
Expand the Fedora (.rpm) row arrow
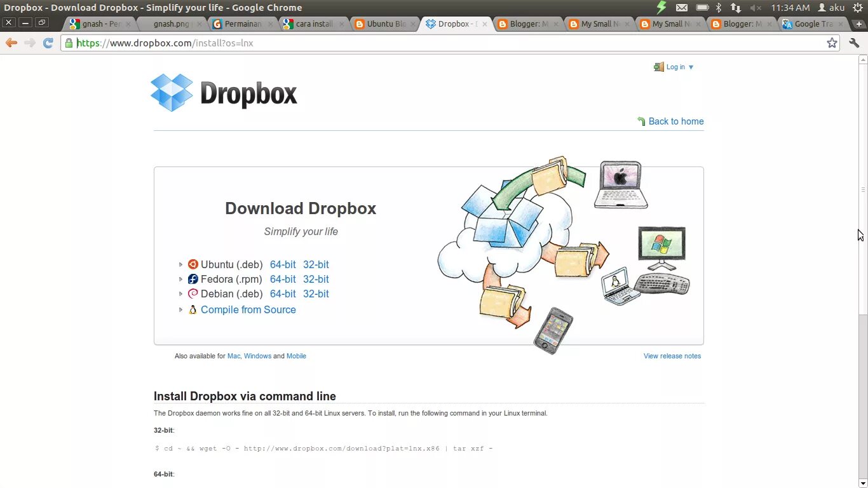click(x=180, y=279)
